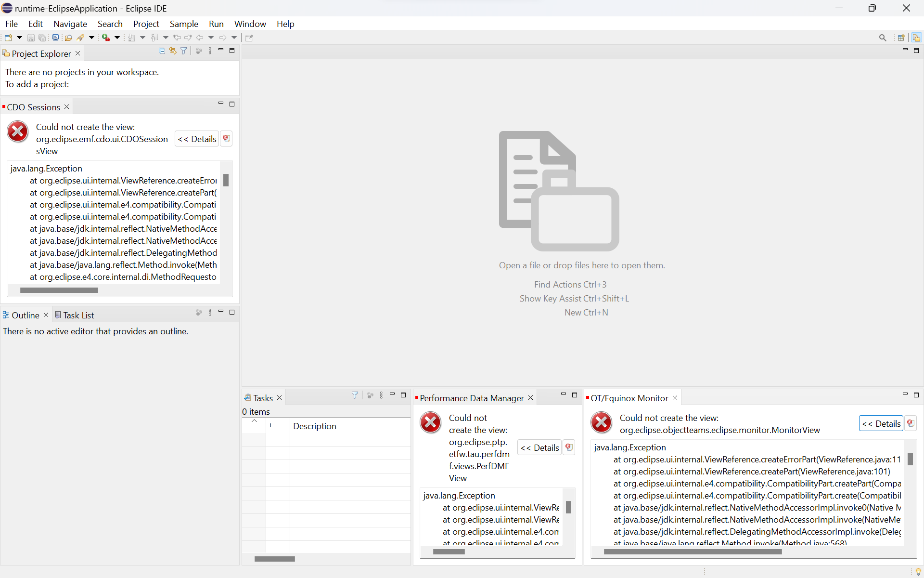This screenshot has width=924, height=578.
Task: Open the Run menu
Action: click(x=216, y=24)
